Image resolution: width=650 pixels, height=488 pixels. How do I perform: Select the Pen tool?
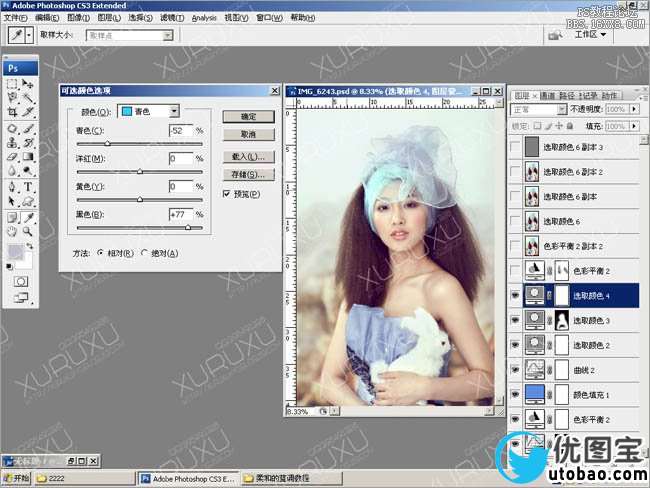[x=12, y=187]
